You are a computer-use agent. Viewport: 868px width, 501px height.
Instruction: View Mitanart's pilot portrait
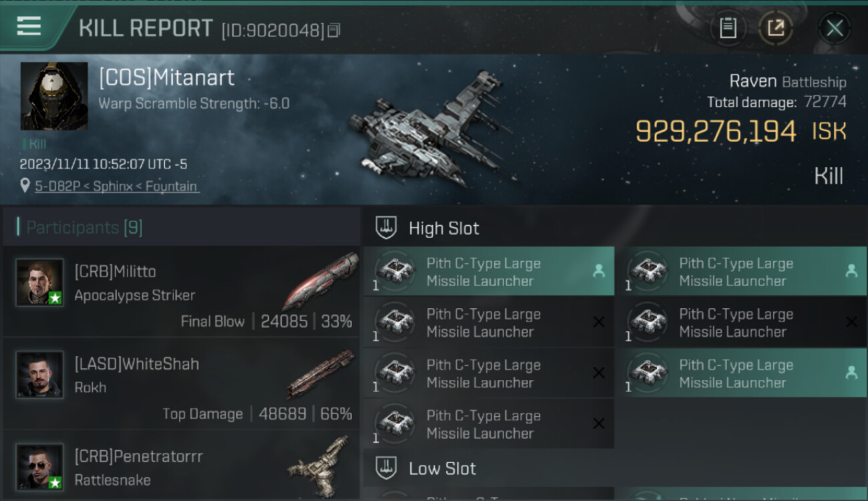point(54,96)
